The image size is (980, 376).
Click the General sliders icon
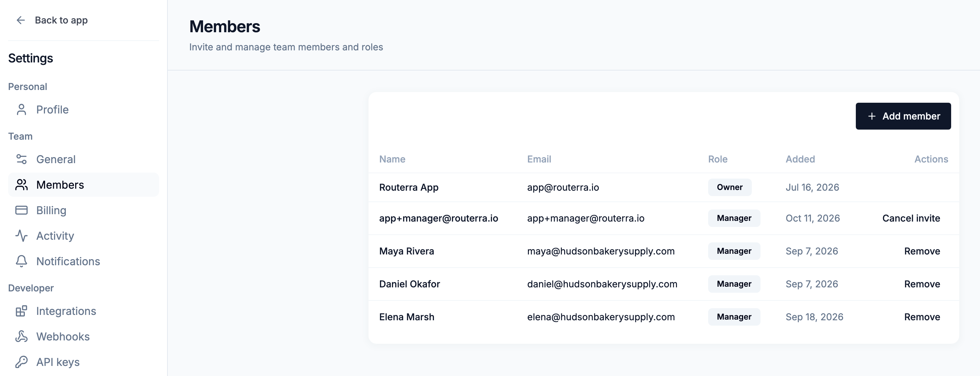pos(22,159)
